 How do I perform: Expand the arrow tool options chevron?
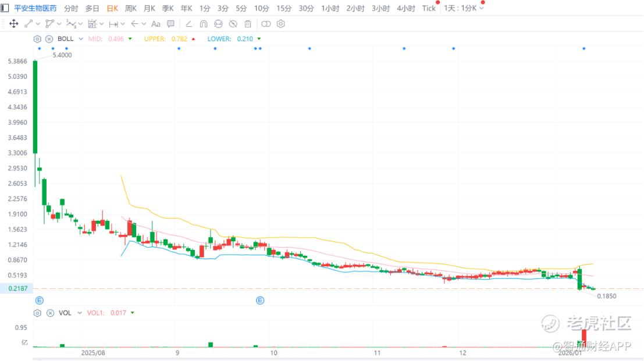tap(144, 24)
